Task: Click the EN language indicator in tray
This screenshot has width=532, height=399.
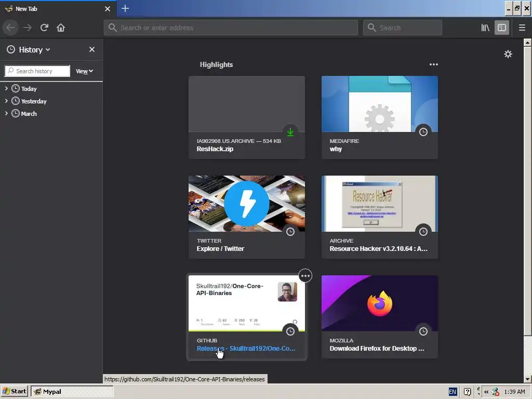Action: tap(453, 392)
